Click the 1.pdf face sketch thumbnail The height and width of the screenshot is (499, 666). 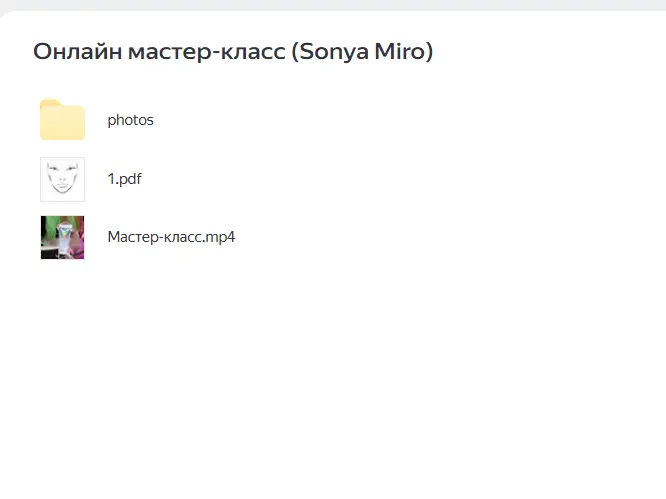coord(62,179)
